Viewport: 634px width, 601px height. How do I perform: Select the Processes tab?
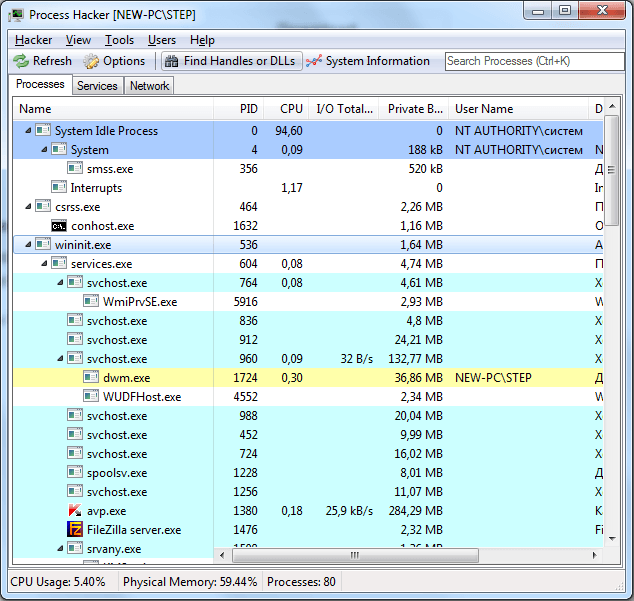[40, 84]
